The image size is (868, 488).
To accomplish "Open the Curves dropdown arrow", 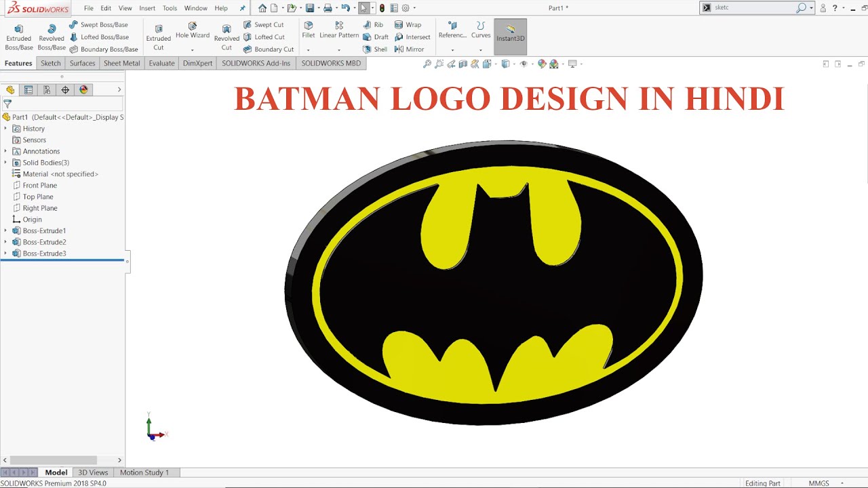I will click(x=481, y=49).
